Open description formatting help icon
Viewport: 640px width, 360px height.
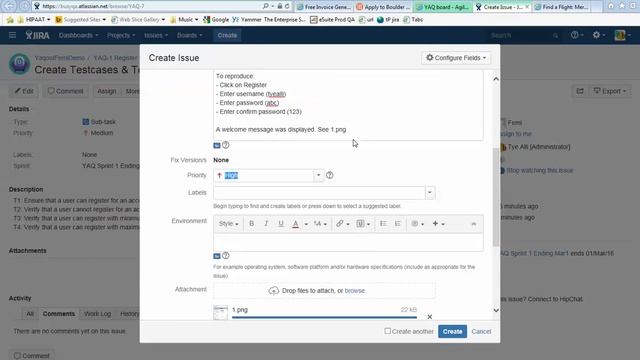click(x=226, y=145)
